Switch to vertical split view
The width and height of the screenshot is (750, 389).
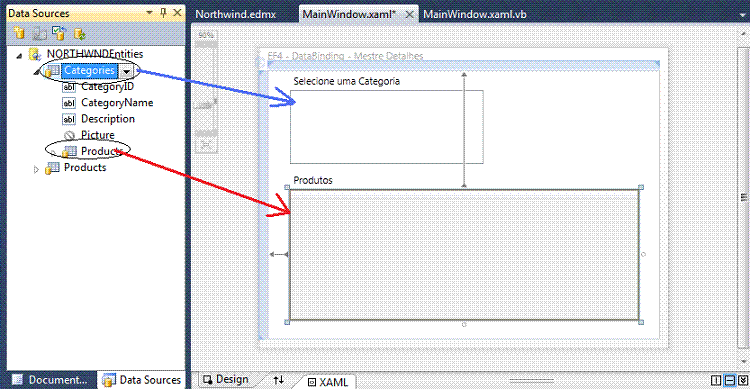click(716, 380)
